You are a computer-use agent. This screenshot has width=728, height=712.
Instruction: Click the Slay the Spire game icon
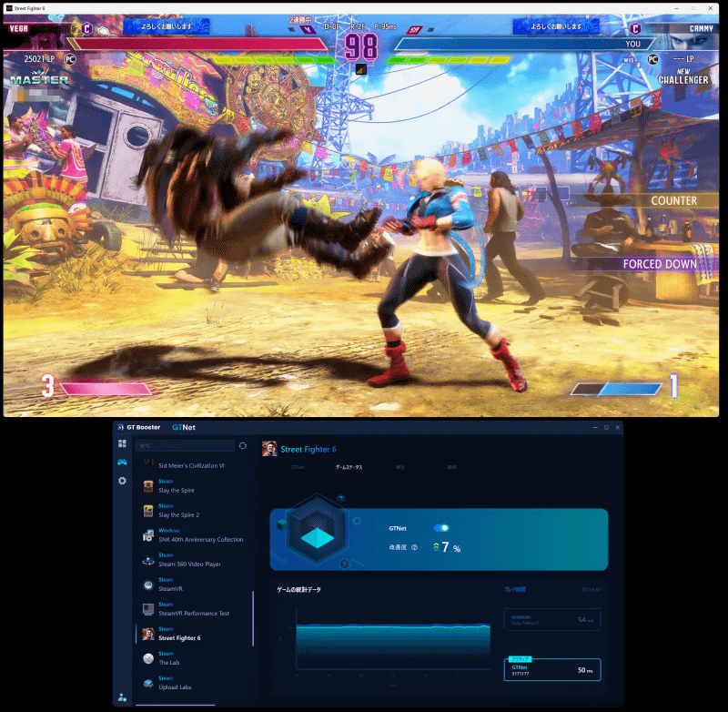click(148, 486)
